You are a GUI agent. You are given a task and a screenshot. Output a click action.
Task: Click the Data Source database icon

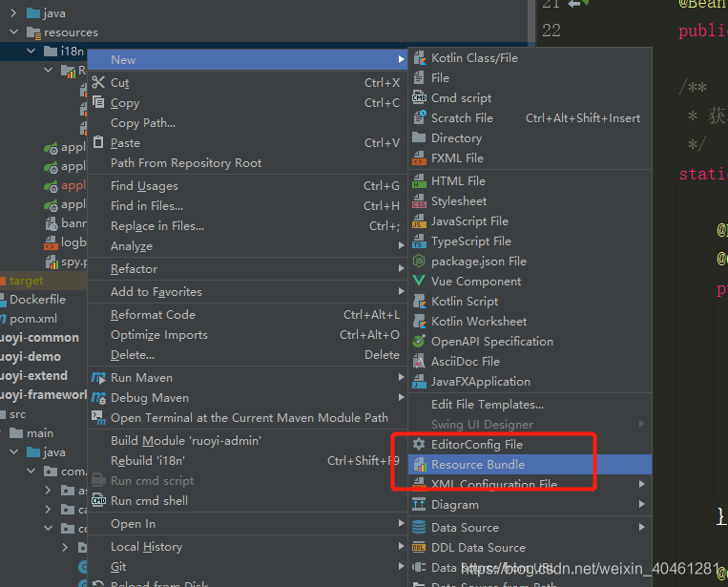click(x=419, y=527)
